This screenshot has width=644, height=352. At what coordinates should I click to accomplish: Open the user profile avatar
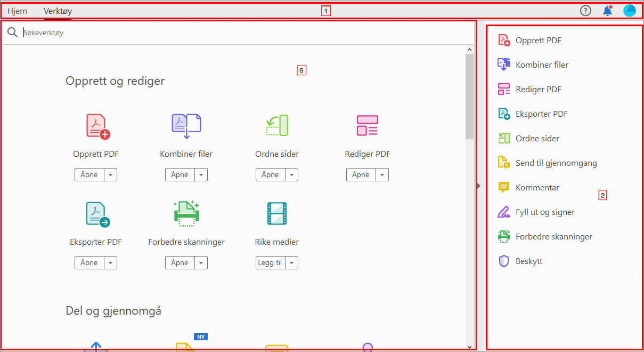tap(630, 11)
